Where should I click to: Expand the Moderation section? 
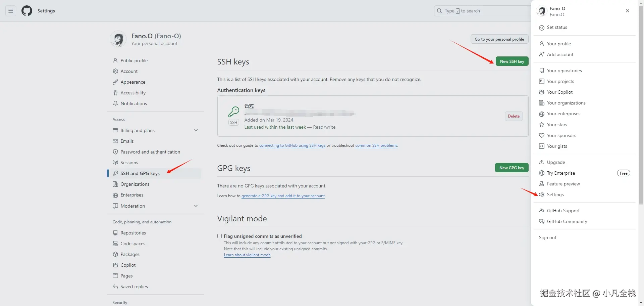click(196, 206)
